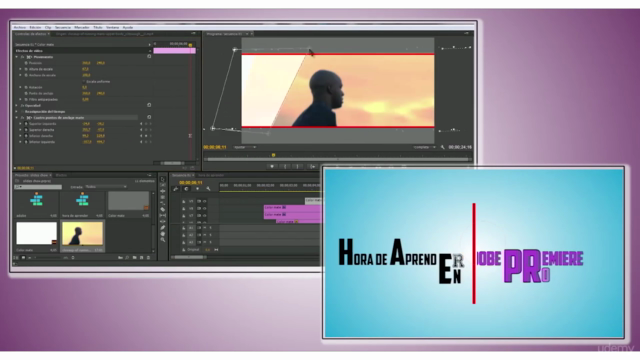Select the Selection arrow tool
The image size is (640, 360).
click(x=162, y=179)
